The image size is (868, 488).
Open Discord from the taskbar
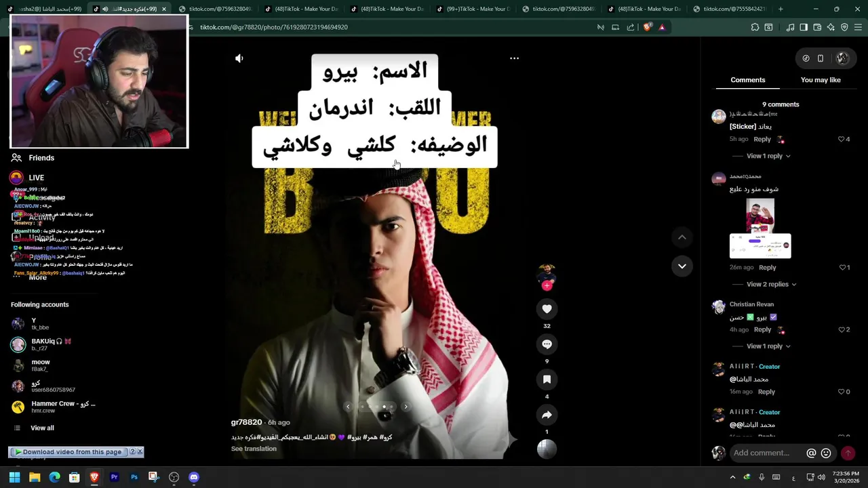[194, 477]
